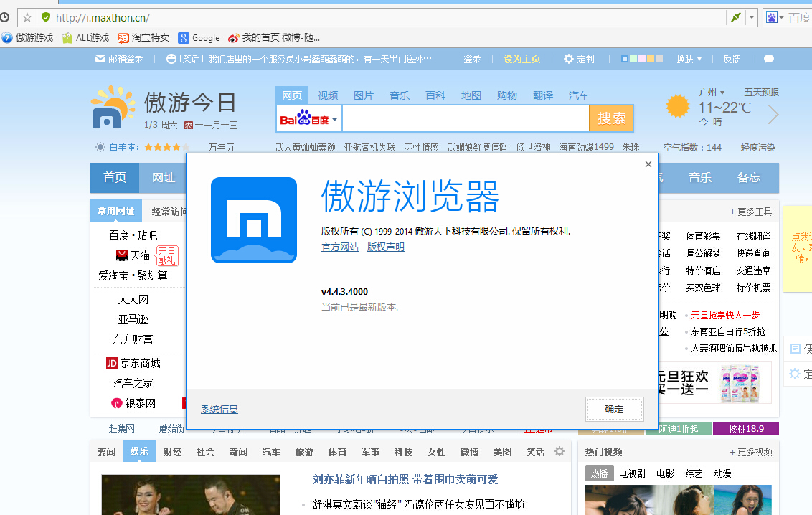
Task: Click the green security shield icon
Action: 46,18
